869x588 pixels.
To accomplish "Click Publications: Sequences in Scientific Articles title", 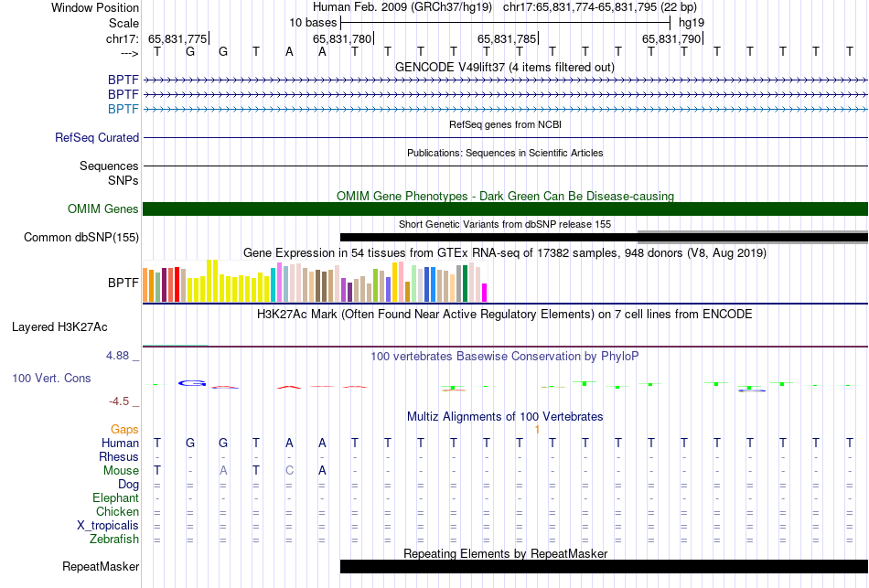I will click(505, 153).
